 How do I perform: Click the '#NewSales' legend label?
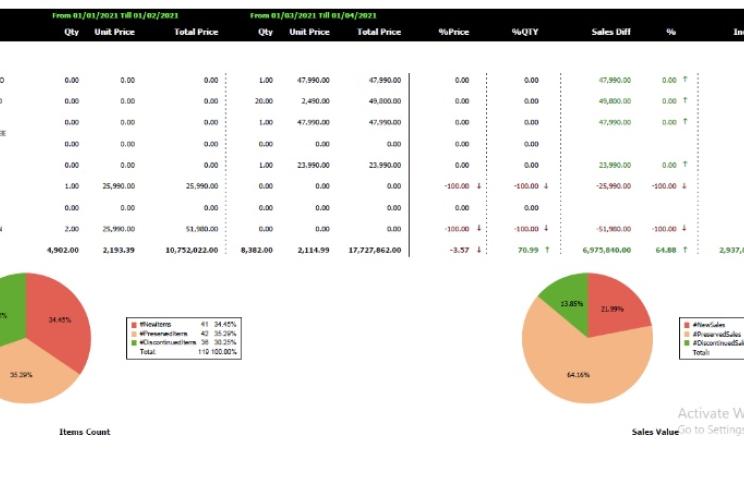click(x=708, y=325)
